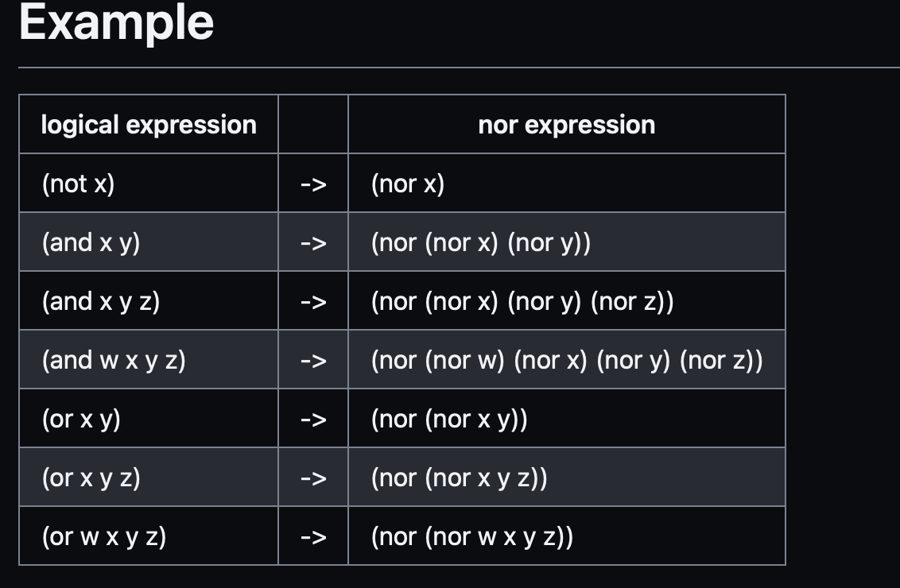Click the Example heading
The image size is (900, 588).
coord(117,23)
